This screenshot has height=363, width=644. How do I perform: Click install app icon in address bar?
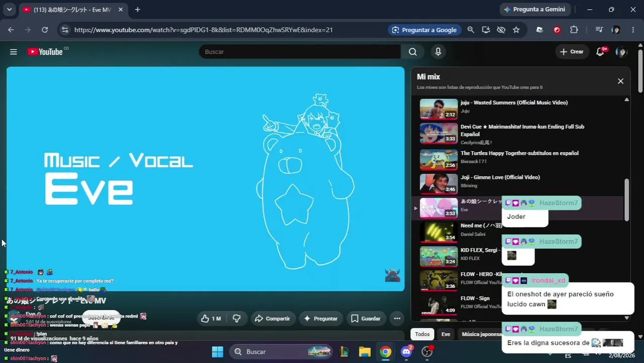tap(486, 30)
